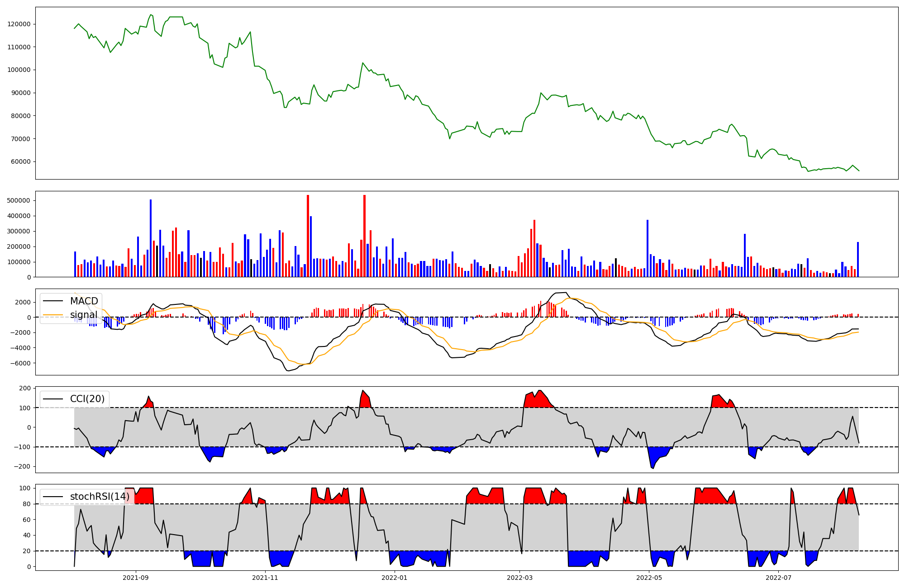Select the 2022-03 x-axis tick label
Screen dimensions: 905x588
click(519, 578)
